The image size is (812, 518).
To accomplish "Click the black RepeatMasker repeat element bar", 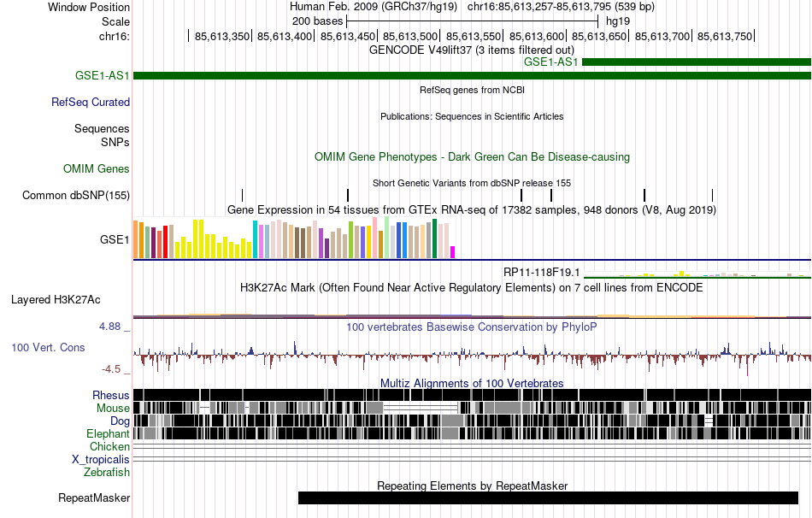I will click(x=548, y=497).
